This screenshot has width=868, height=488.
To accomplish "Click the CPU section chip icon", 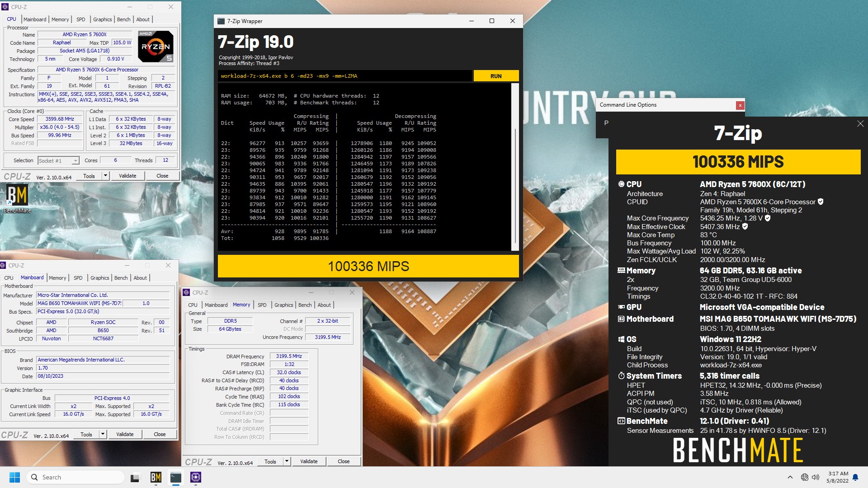I will point(621,184).
